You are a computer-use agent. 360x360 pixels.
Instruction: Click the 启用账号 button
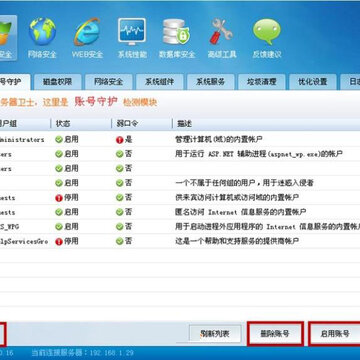335,334
